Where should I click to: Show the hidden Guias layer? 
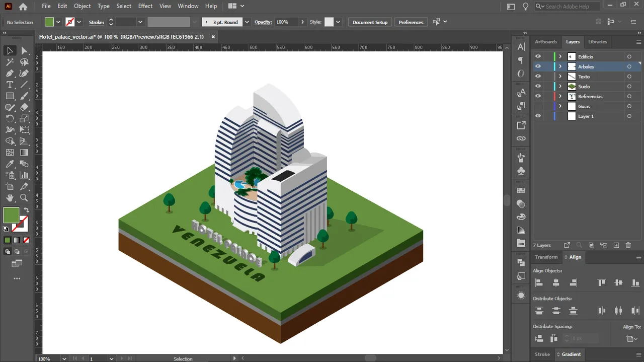[x=538, y=106]
